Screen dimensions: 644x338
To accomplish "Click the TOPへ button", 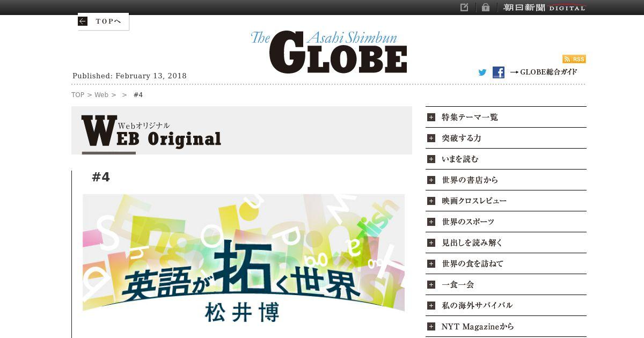I will [103, 21].
